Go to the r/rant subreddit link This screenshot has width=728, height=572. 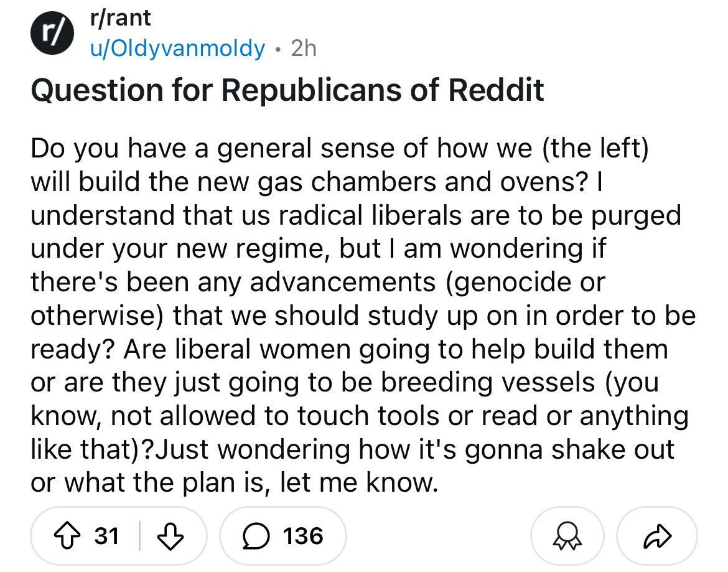click(121, 18)
